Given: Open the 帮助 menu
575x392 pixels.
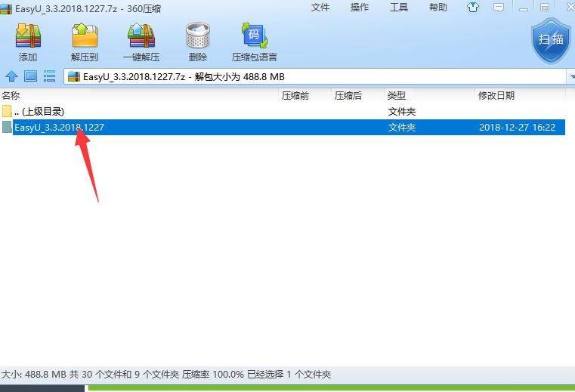Looking at the screenshot, I should (x=437, y=8).
